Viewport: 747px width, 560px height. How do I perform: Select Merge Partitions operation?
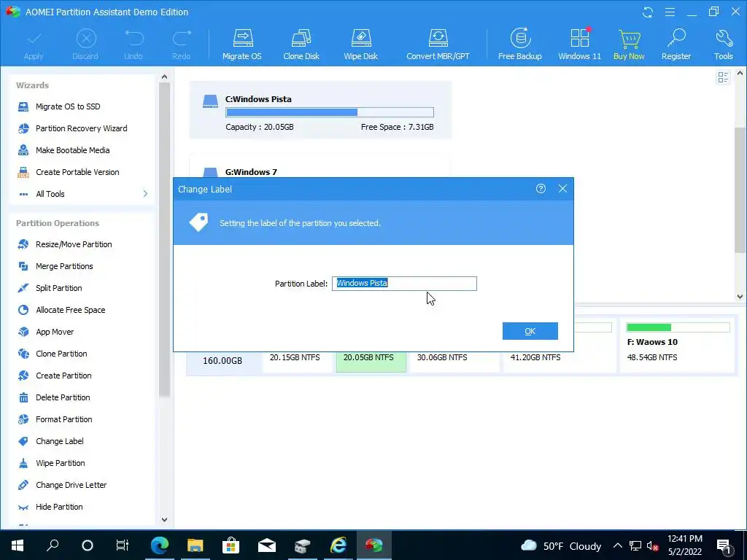[x=64, y=266]
